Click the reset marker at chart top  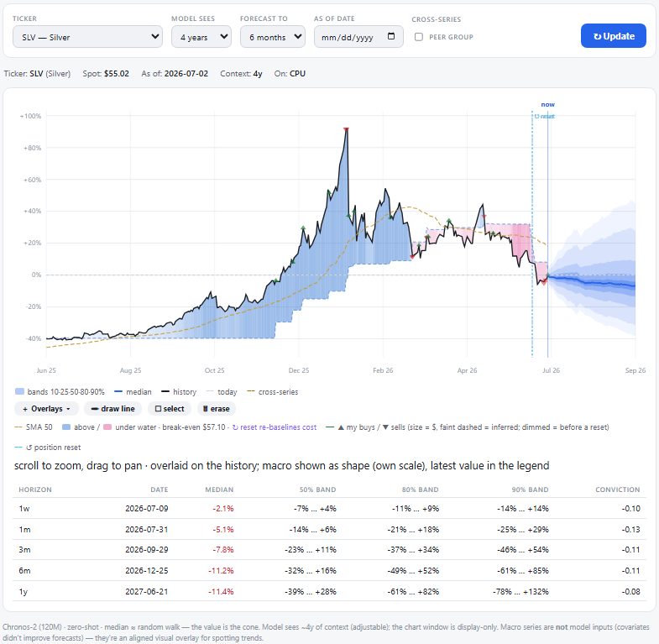click(544, 117)
